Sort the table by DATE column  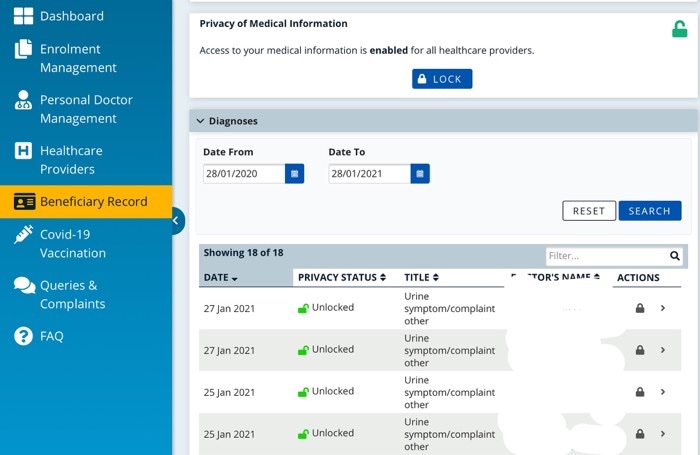(x=221, y=277)
